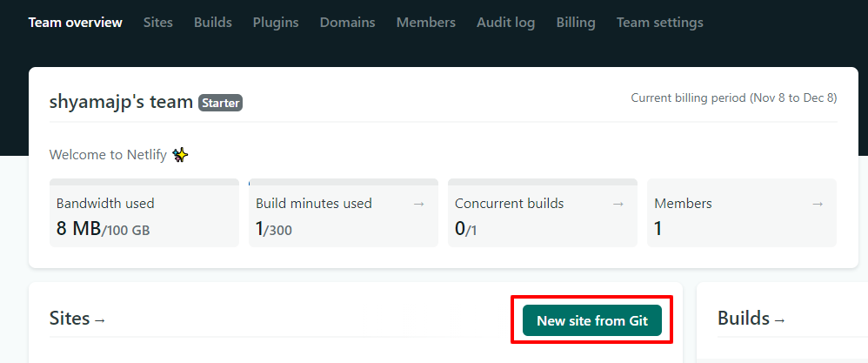This screenshot has height=363, width=868.
Task: Click the sparkle emoji beside Welcome to Netlify
Action: pyautogui.click(x=180, y=155)
